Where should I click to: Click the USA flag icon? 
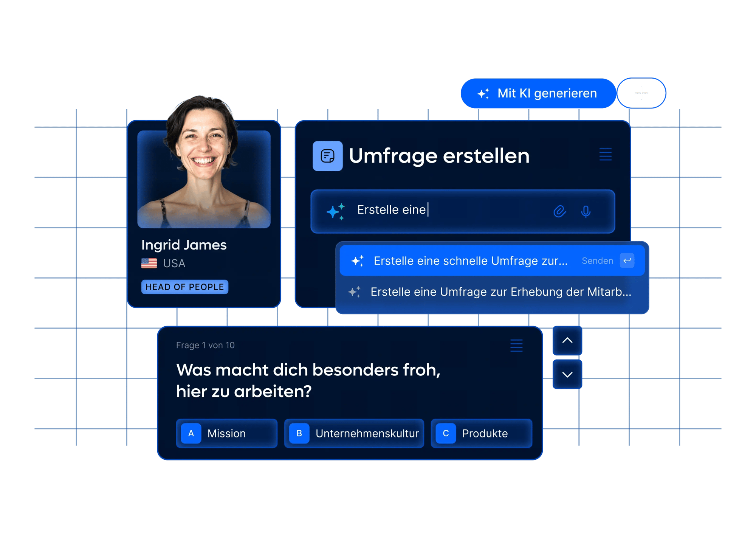pos(149,263)
